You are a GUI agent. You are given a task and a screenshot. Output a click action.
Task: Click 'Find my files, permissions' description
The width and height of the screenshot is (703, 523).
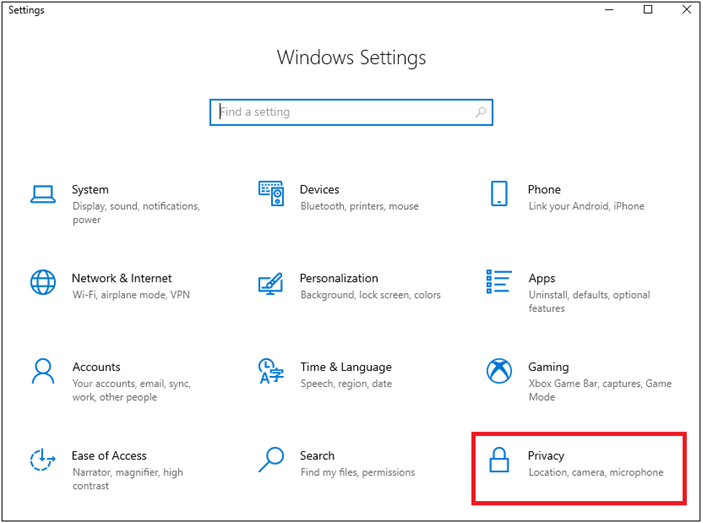(357, 472)
